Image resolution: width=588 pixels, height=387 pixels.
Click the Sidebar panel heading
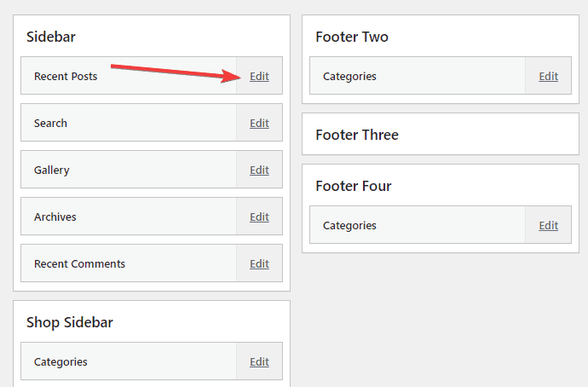point(51,37)
